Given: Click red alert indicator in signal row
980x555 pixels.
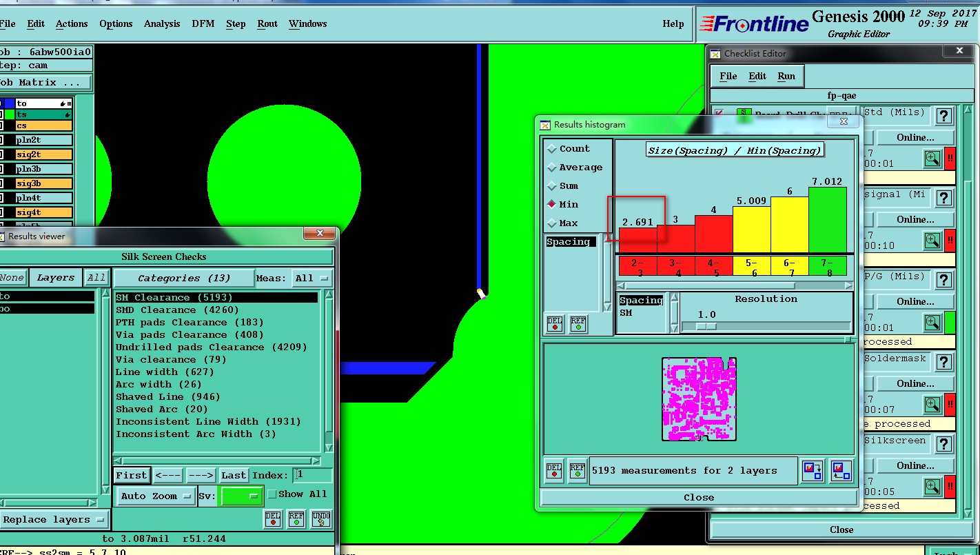Looking at the screenshot, I should click(x=950, y=241).
